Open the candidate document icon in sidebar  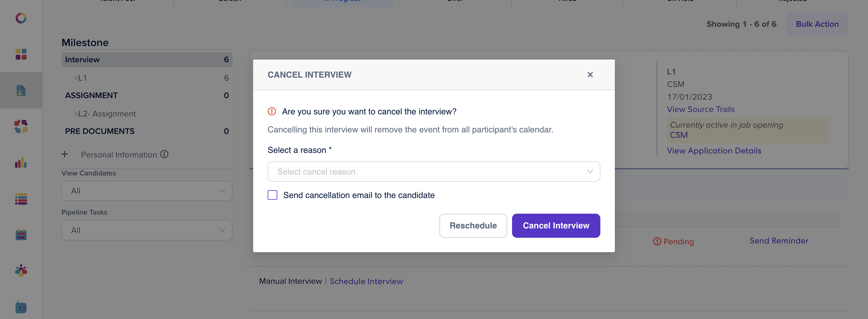21,90
